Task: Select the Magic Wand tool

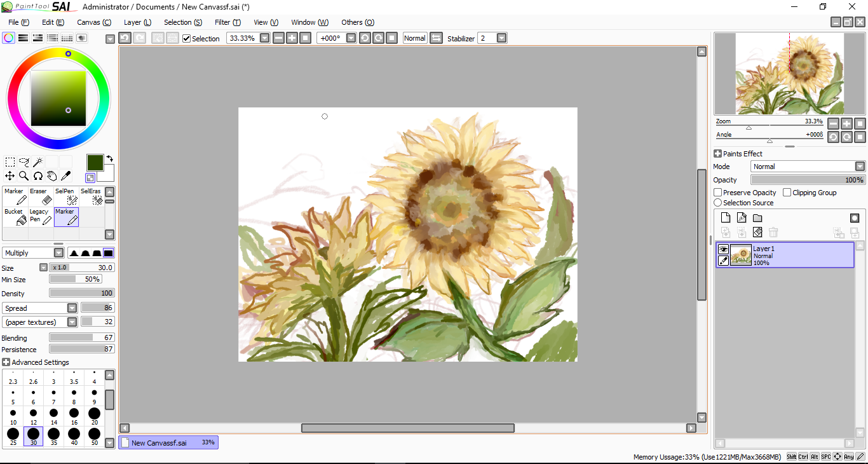Action: click(x=37, y=162)
